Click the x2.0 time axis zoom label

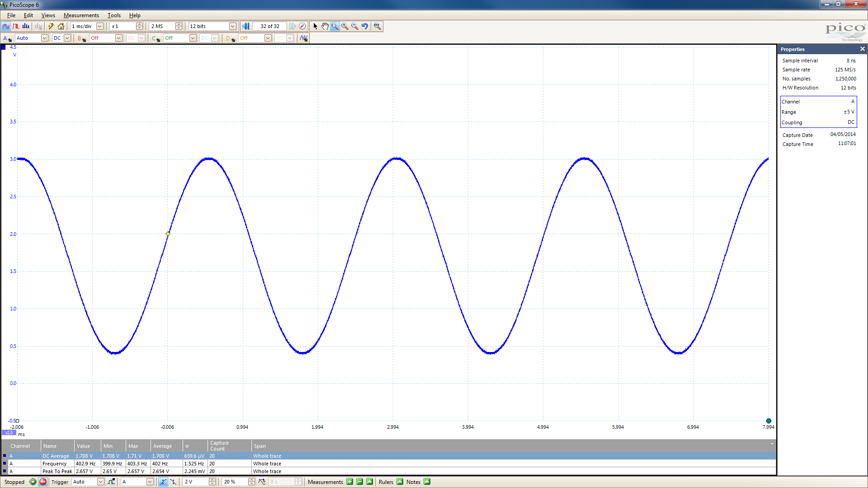[x=9, y=432]
